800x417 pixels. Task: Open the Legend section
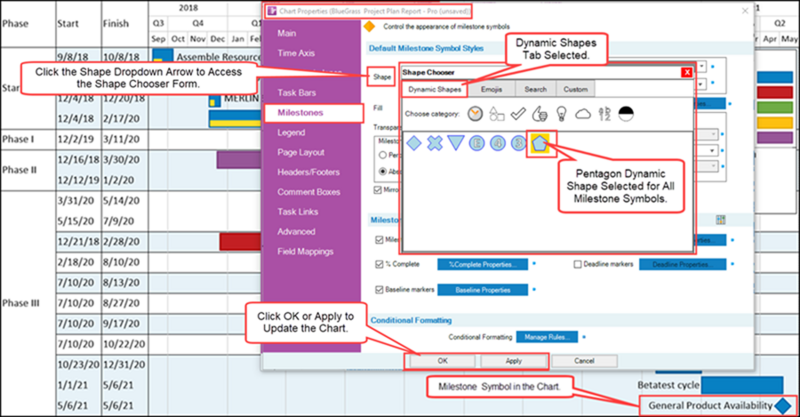coord(291,133)
